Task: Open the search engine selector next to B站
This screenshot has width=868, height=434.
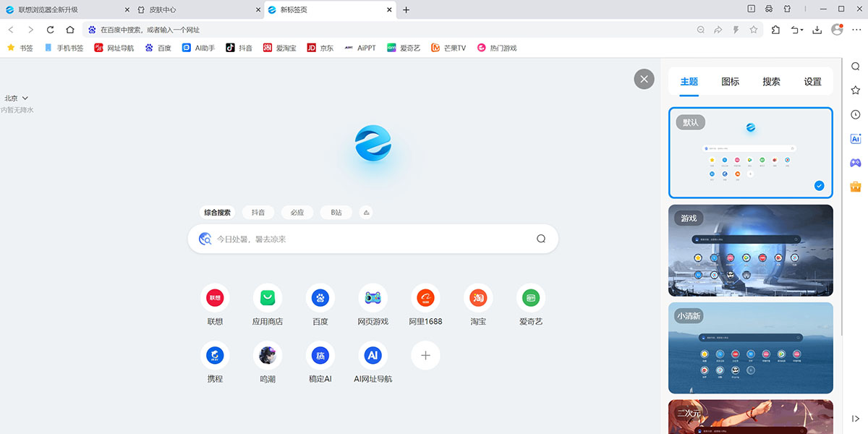Action: tap(366, 212)
